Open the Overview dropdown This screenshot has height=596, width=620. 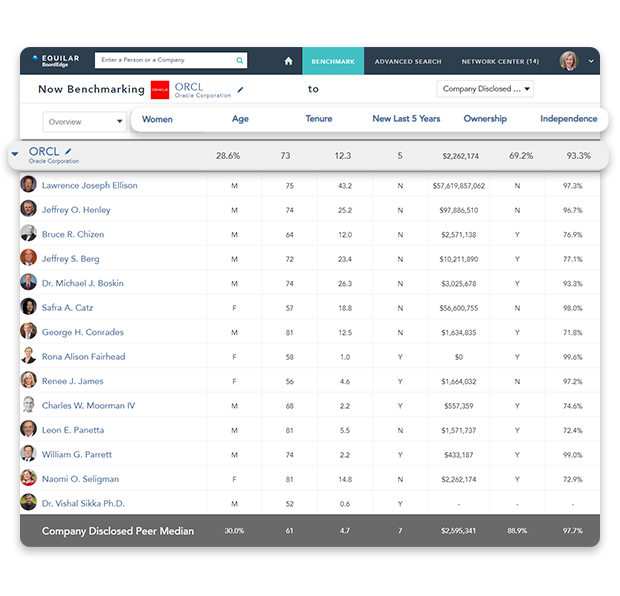point(85,122)
